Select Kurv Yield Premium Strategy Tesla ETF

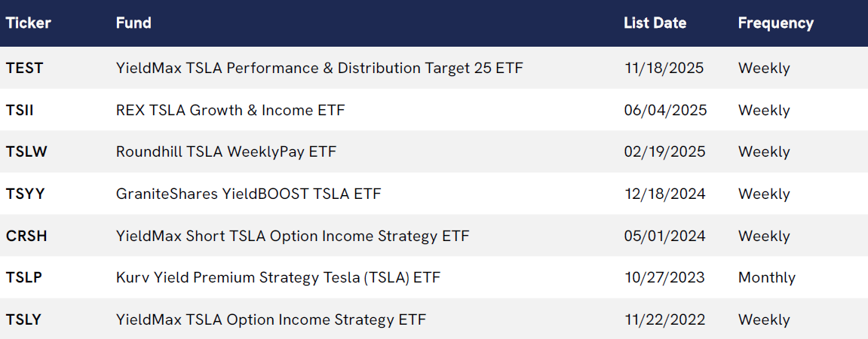pos(278,277)
